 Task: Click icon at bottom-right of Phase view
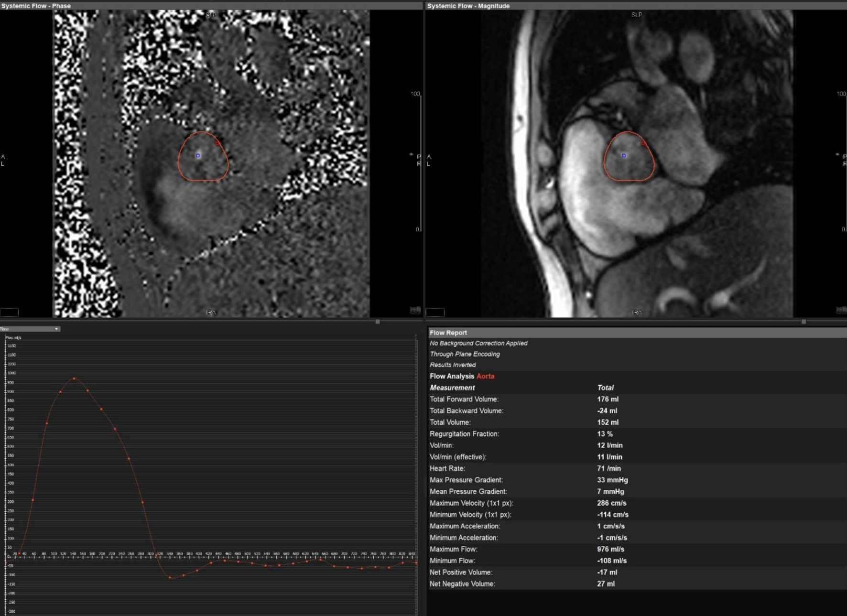415,310
